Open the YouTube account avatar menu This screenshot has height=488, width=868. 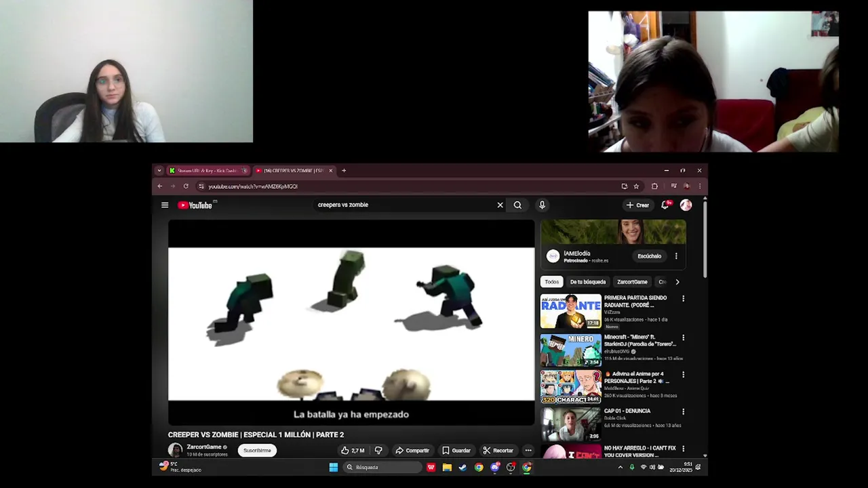pyautogui.click(x=686, y=205)
